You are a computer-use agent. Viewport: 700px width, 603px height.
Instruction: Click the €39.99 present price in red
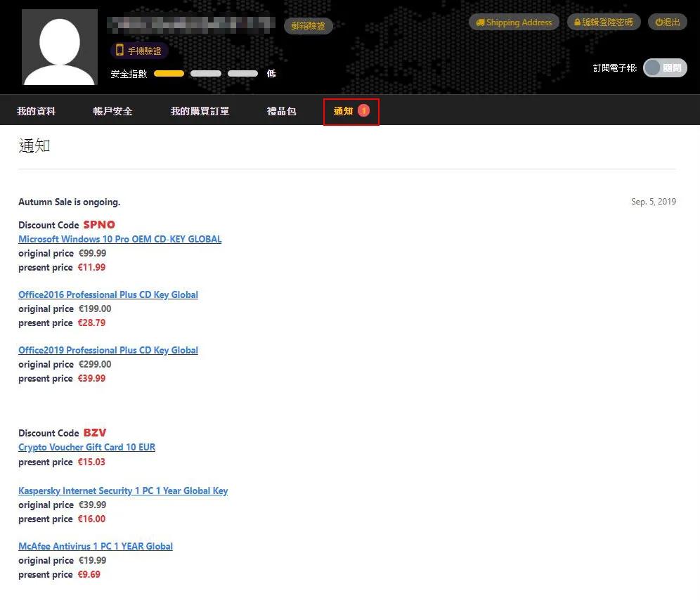[x=91, y=379]
